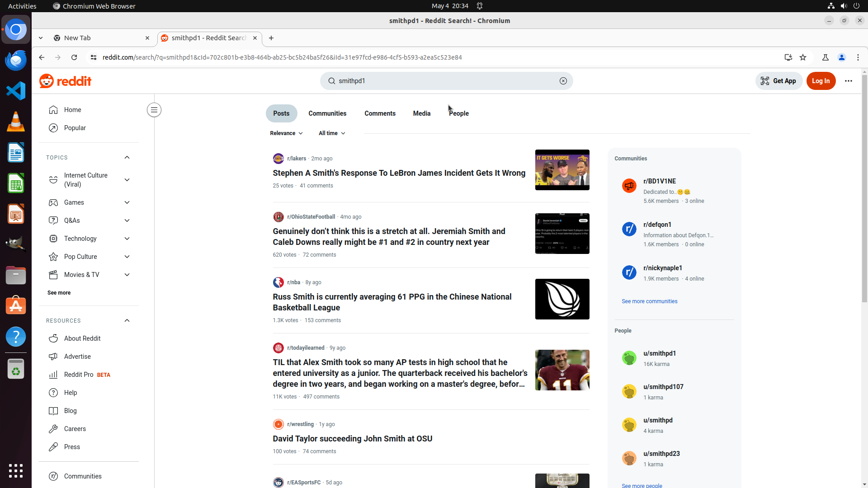
Task: Click the Alex Smith post thumbnail
Action: click(562, 370)
